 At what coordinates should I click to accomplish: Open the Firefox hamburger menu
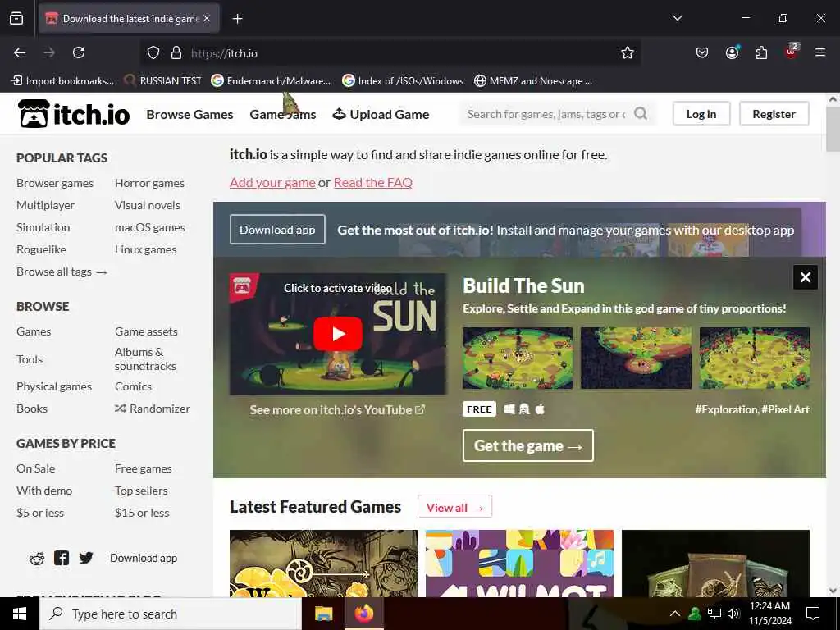pyautogui.click(x=820, y=52)
